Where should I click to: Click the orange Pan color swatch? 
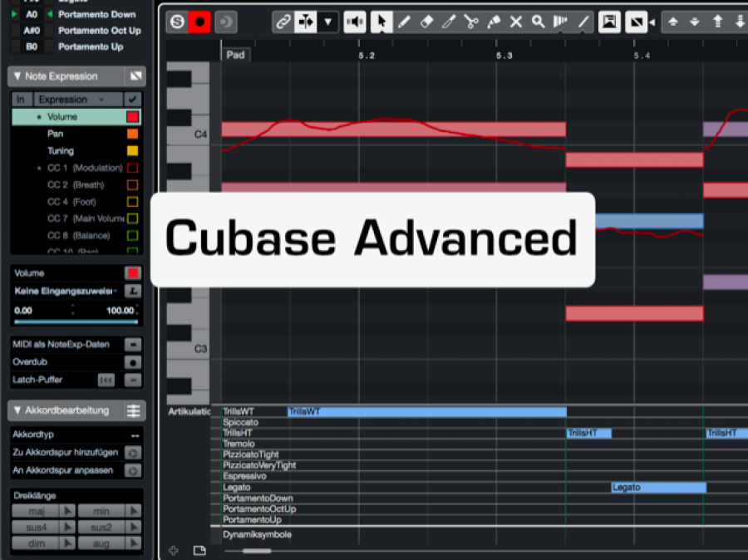[x=133, y=134]
